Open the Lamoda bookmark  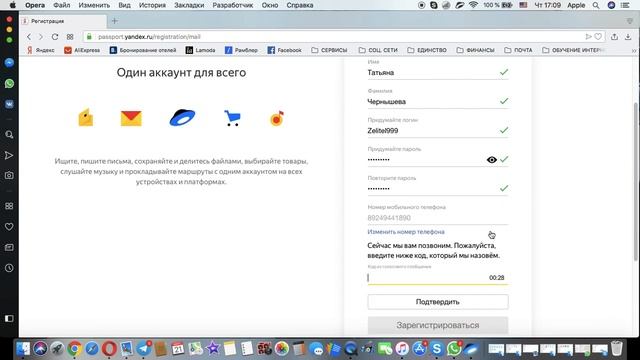click(200, 50)
